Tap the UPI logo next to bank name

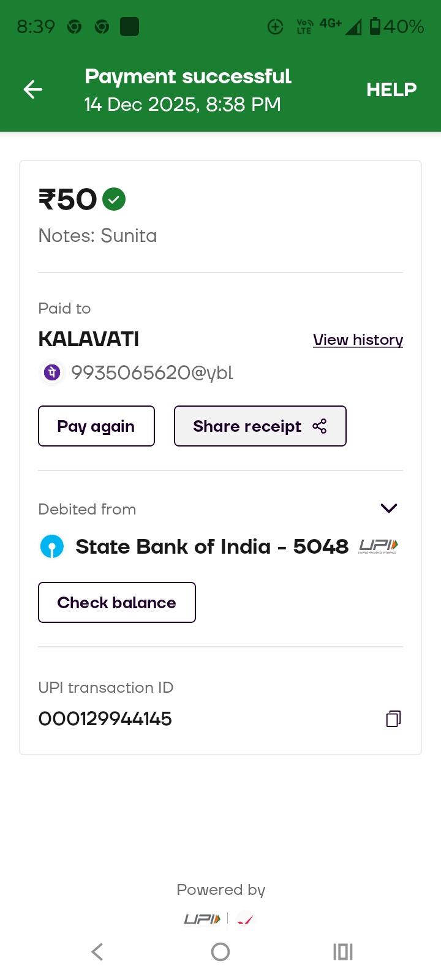pos(378,546)
